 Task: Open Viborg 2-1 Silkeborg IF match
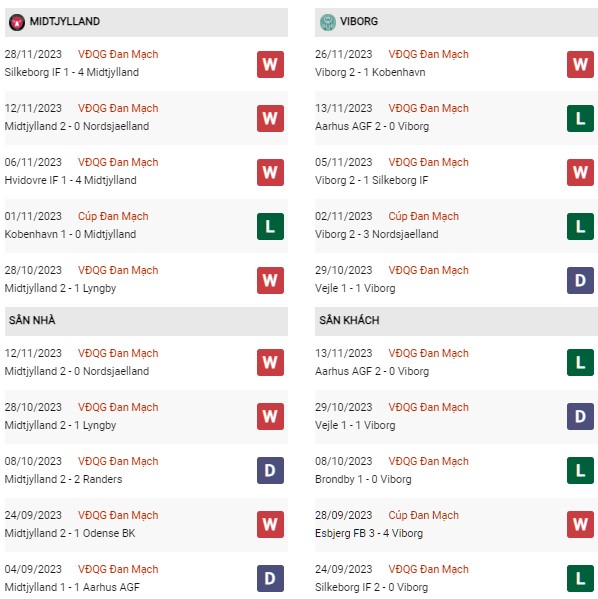coord(371,180)
